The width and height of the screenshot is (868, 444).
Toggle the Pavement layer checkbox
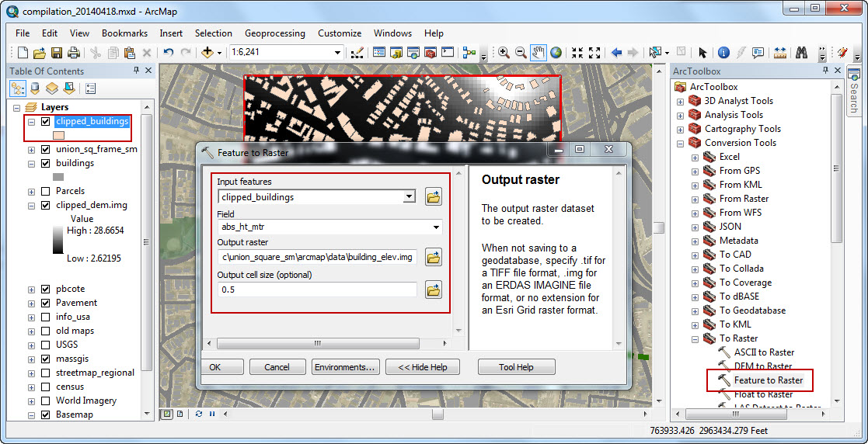pyautogui.click(x=45, y=303)
